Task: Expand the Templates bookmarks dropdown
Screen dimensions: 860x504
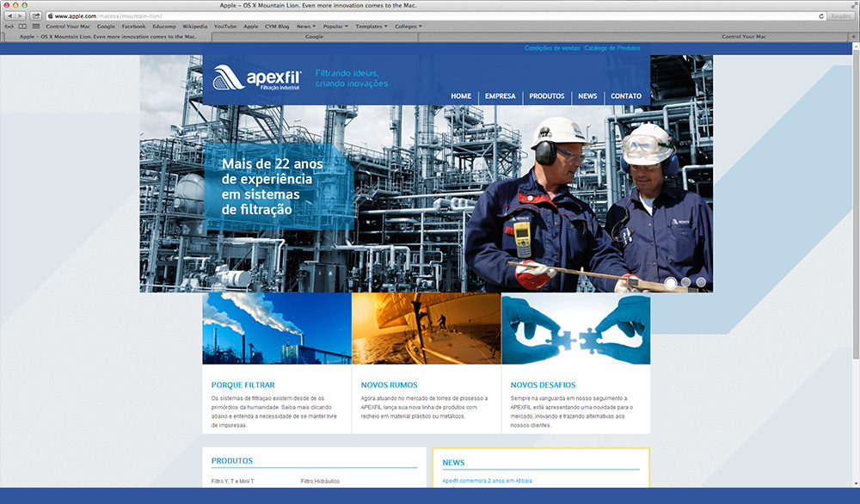Action: pos(372,27)
